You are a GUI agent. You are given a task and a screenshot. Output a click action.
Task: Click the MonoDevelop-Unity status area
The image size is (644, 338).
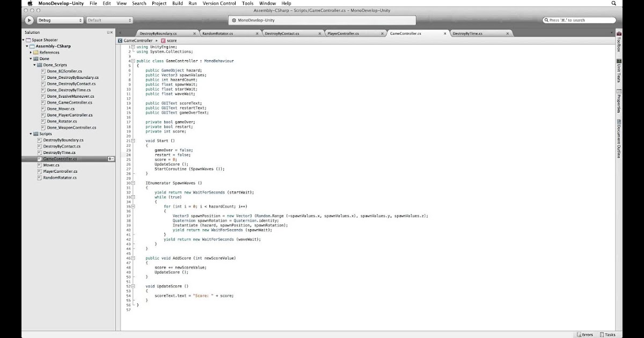point(322,20)
